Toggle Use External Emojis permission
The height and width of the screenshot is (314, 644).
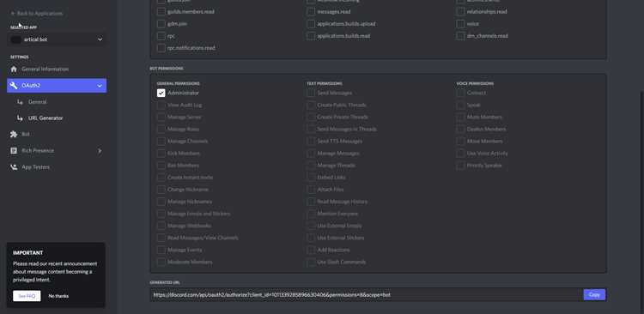pyautogui.click(x=311, y=226)
